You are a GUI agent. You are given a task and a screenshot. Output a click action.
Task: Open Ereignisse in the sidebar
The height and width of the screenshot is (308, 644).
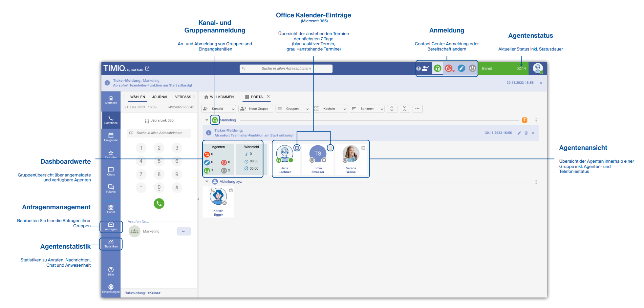111,137
